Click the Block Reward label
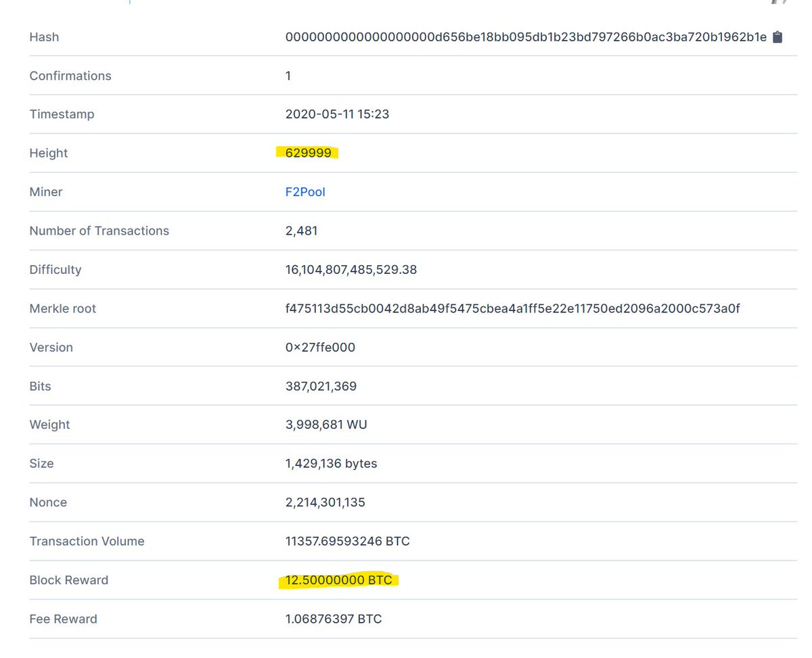The height and width of the screenshot is (658, 812). pos(69,580)
